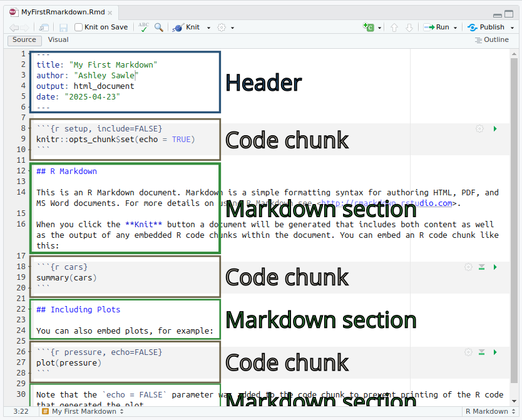Switch to Source editor mode
522x420 pixels.
24,39
